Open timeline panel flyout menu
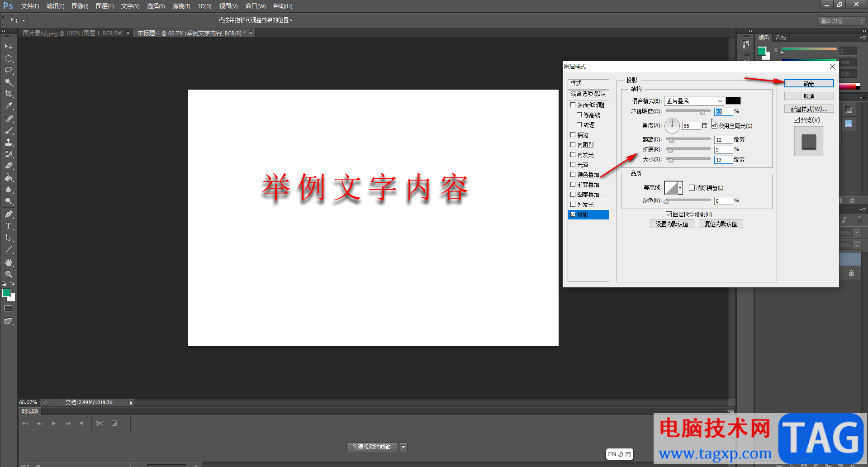Image resolution: width=868 pixels, height=467 pixels. [730, 411]
